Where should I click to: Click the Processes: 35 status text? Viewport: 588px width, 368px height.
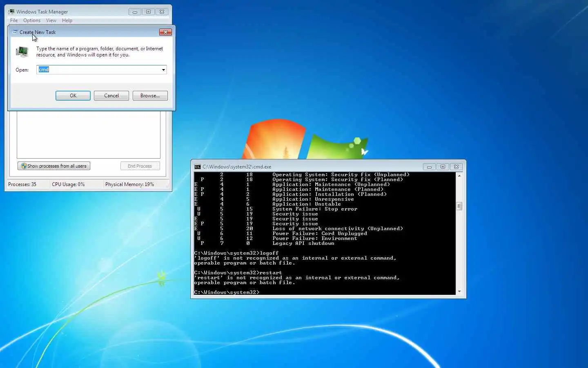pyautogui.click(x=22, y=184)
